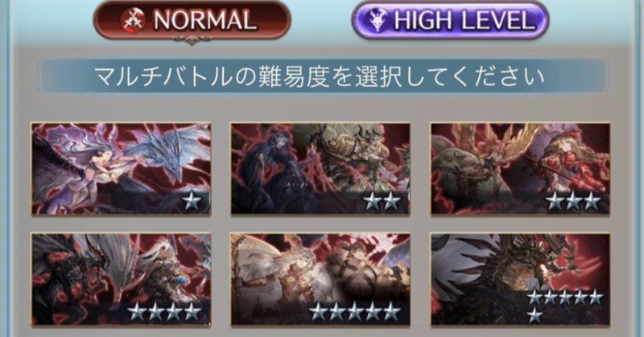644x337 pixels.
Task: Switch to the HIGH LEVEL tab
Action: (x=450, y=20)
